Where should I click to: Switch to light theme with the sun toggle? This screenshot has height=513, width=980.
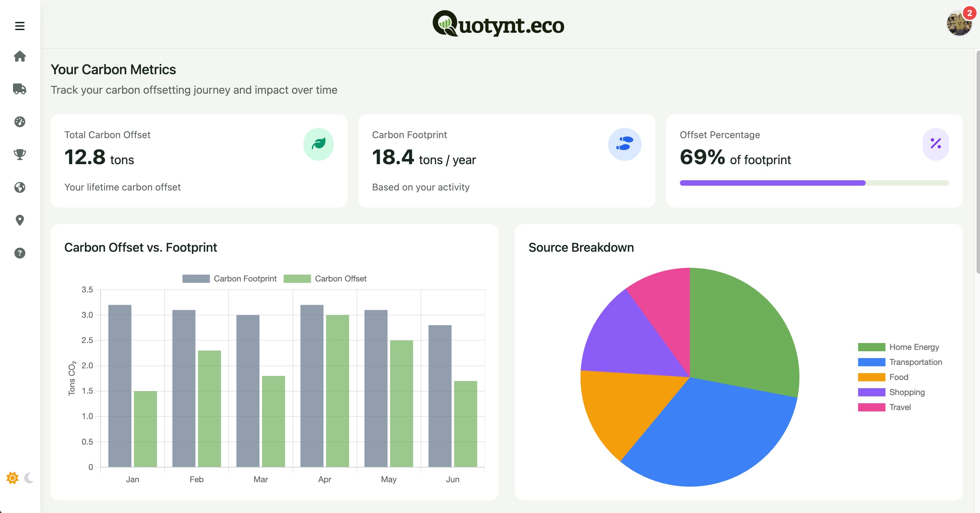12,478
